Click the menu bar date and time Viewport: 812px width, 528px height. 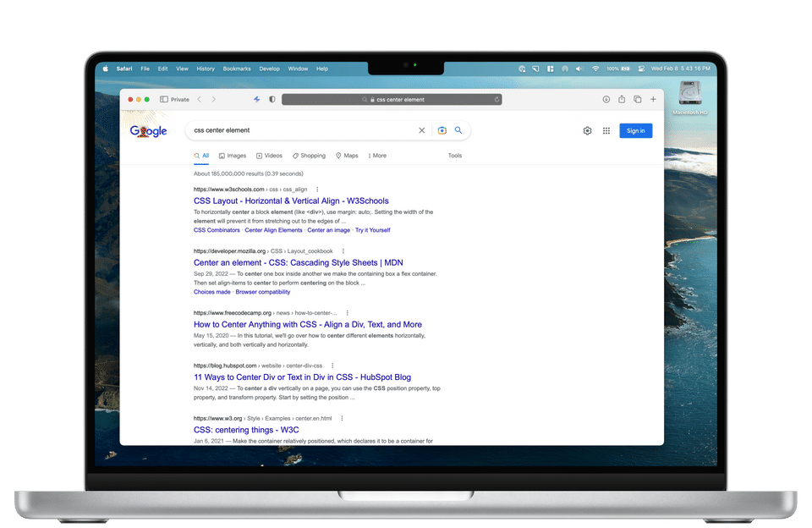click(x=680, y=69)
